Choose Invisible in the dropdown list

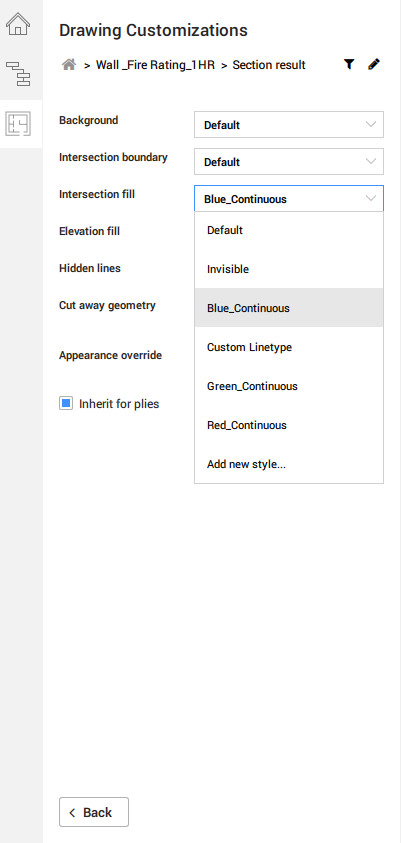[x=289, y=269]
